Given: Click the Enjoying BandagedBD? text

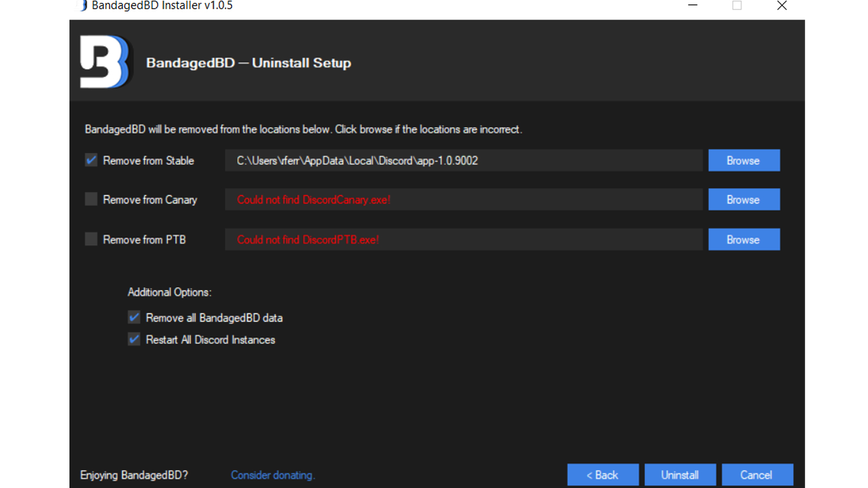Looking at the screenshot, I should click(x=133, y=474).
